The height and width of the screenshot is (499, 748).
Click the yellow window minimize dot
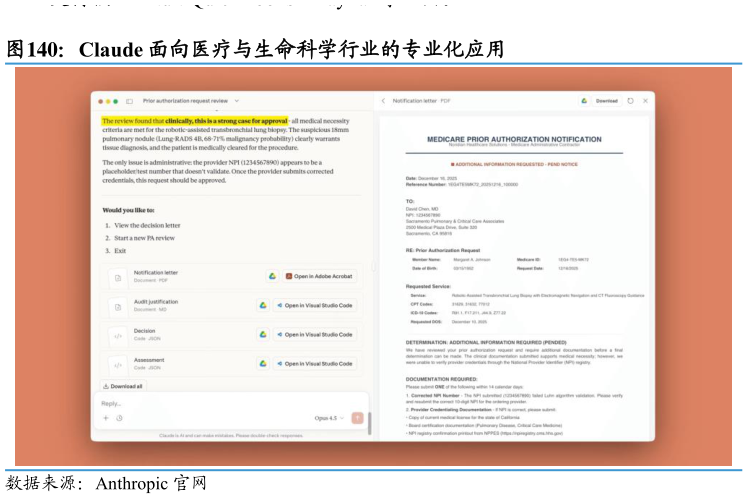tap(108, 101)
